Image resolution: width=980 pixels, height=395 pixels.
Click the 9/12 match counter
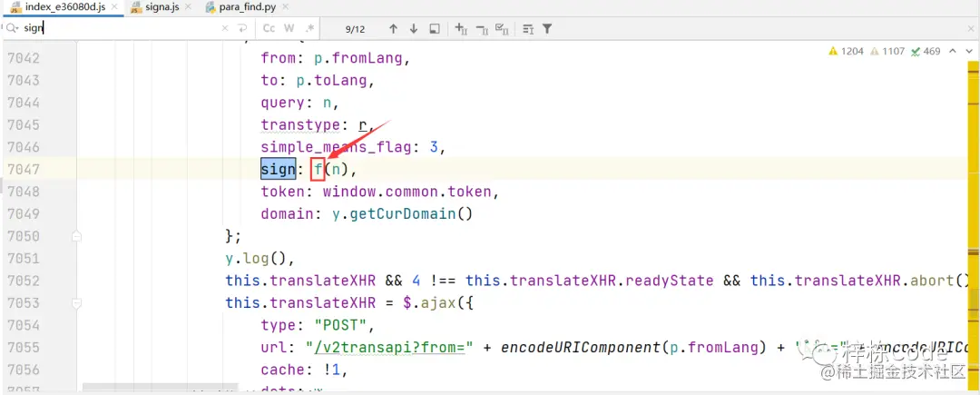click(355, 29)
